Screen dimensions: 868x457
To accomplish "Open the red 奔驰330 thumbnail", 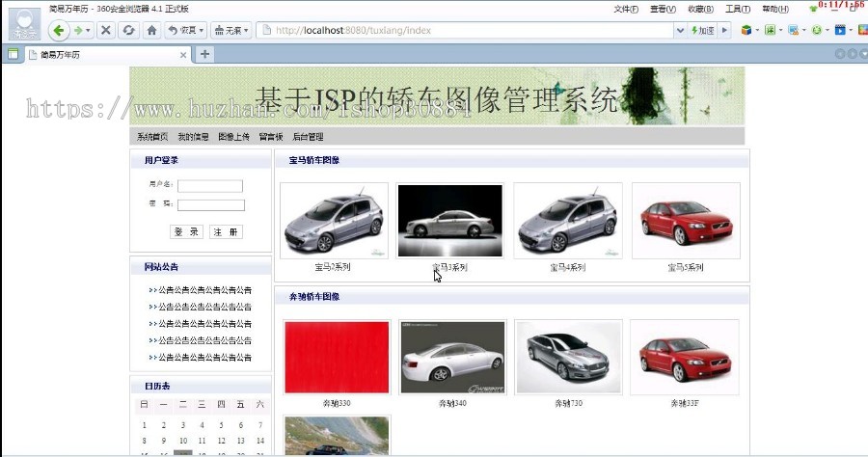I will [x=337, y=358].
